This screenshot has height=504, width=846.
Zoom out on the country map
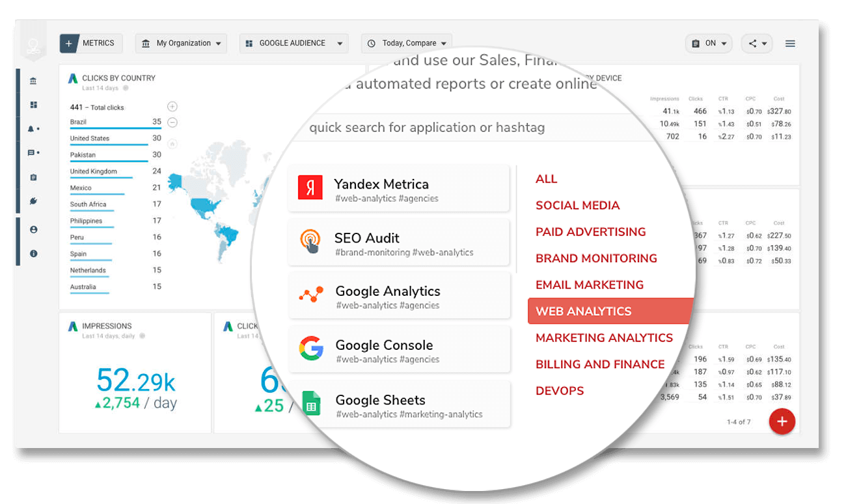pyautogui.click(x=172, y=122)
